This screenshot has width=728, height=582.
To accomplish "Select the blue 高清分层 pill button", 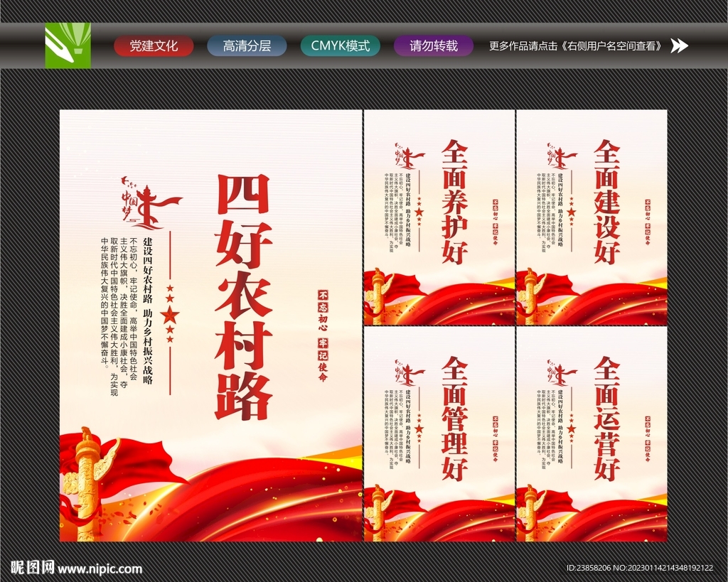I will 247,46.
